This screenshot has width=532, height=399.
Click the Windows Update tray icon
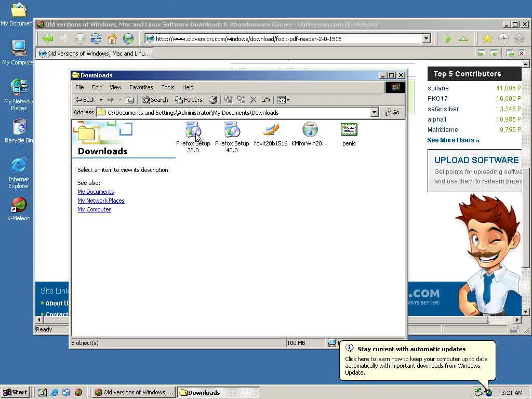(x=488, y=393)
